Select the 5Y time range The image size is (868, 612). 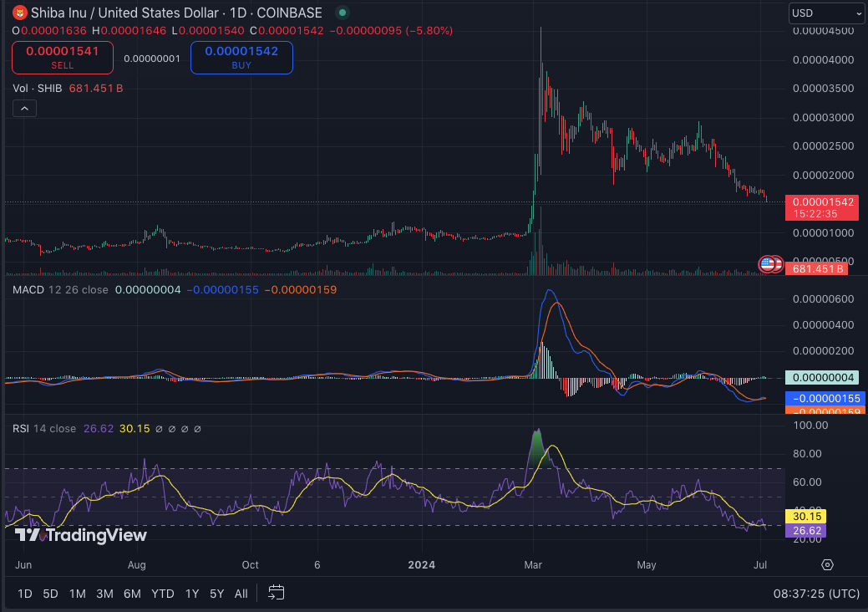[x=216, y=594]
